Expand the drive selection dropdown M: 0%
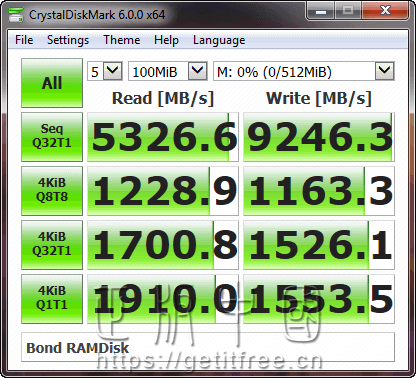The image size is (416, 378). coord(304,71)
